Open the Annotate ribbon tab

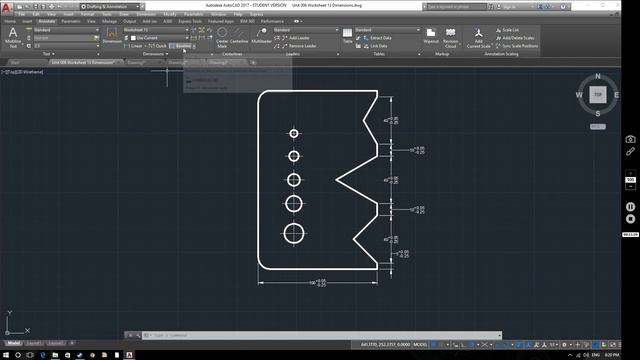(47, 21)
